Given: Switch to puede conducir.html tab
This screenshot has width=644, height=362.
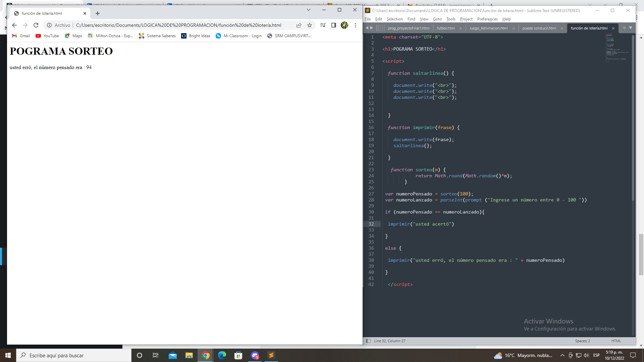Looking at the screenshot, I should coord(539,28).
